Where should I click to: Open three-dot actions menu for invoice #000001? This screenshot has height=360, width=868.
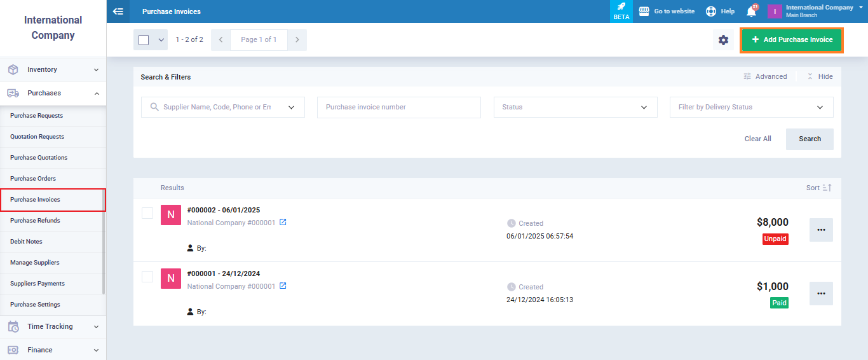821,294
